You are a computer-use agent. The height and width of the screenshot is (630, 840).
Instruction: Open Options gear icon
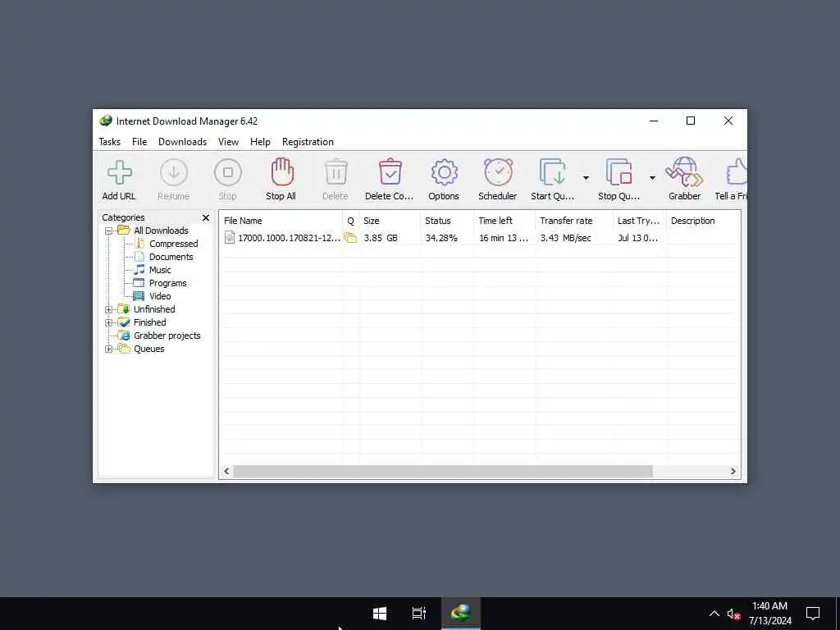tap(444, 172)
